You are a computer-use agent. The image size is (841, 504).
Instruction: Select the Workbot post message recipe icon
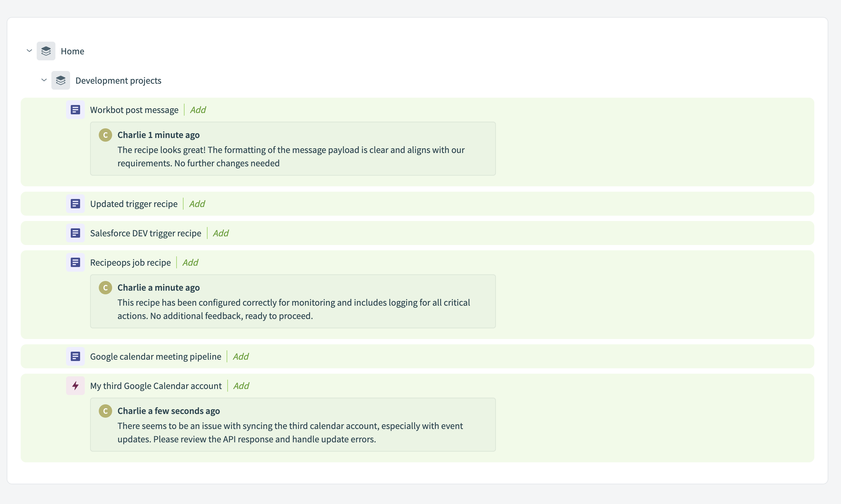click(75, 109)
